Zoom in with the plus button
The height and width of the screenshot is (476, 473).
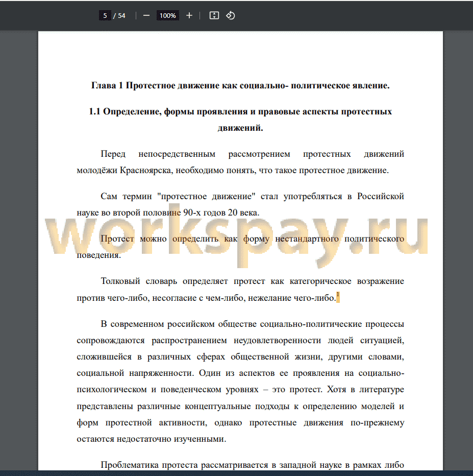click(x=189, y=15)
